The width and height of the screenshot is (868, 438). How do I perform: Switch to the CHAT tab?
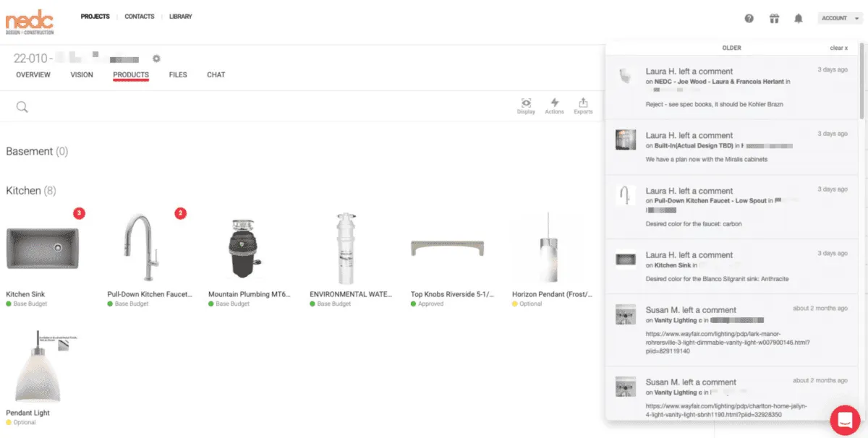[216, 74]
